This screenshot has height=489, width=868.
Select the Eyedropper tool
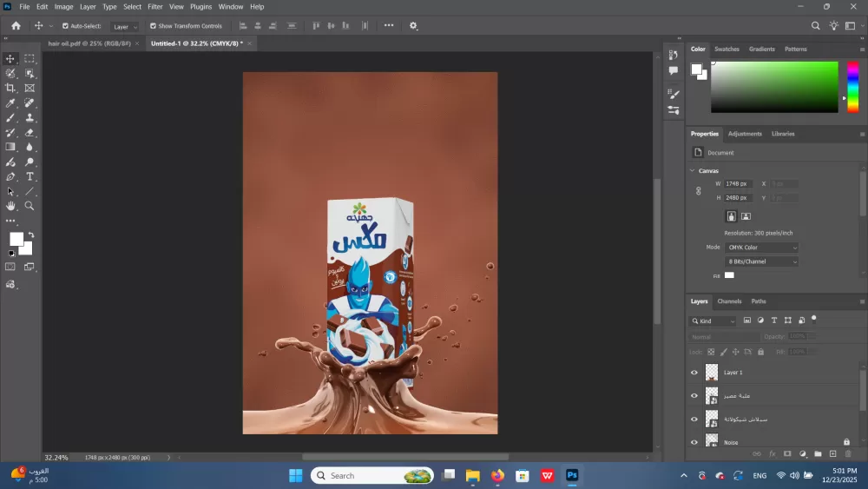click(x=10, y=103)
